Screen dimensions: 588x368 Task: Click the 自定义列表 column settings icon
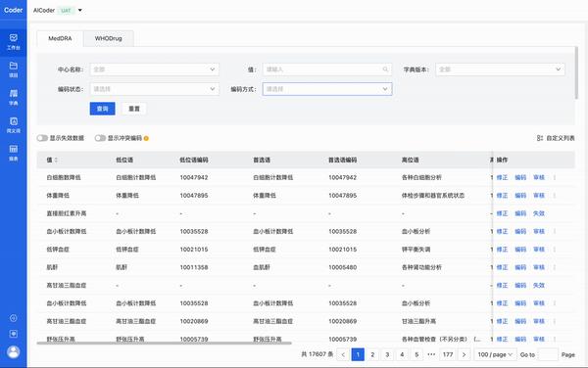(540, 138)
